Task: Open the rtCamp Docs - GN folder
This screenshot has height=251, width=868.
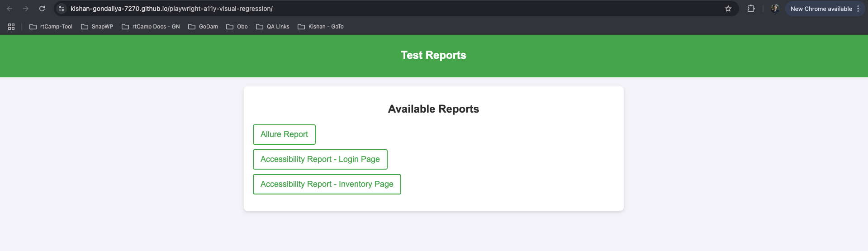Action: 151,27
